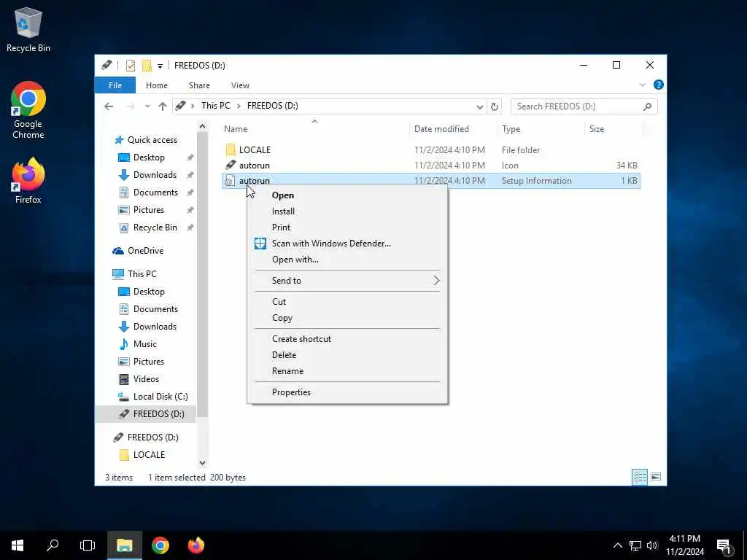The height and width of the screenshot is (560, 747).
Task: Click FREEDOS (D:) breadcrumb in address bar
Action: (x=273, y=106)
